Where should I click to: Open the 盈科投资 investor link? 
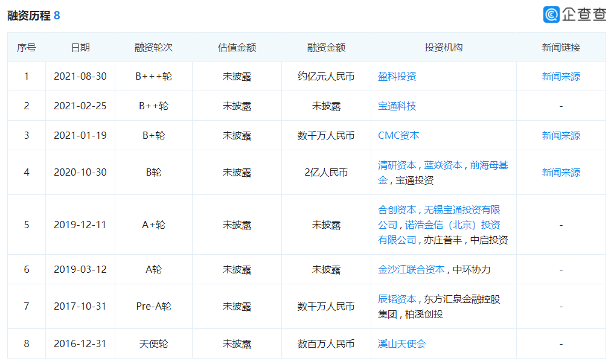point(397,76)
